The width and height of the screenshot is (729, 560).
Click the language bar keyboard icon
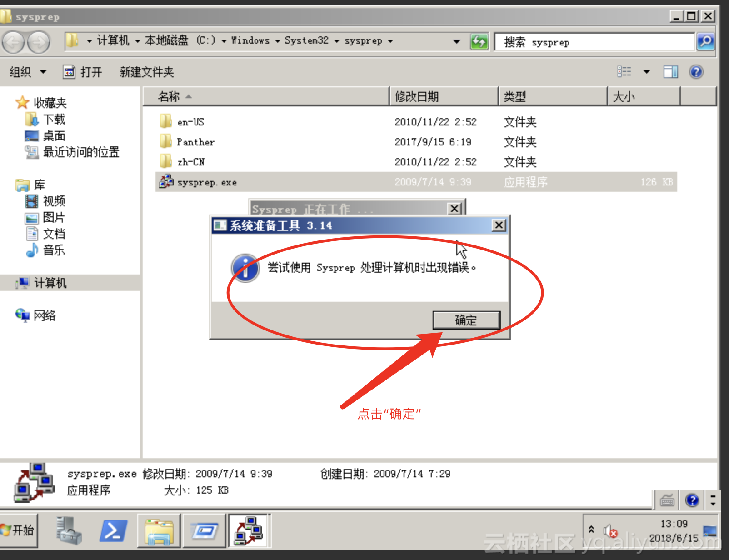[667, 500]
